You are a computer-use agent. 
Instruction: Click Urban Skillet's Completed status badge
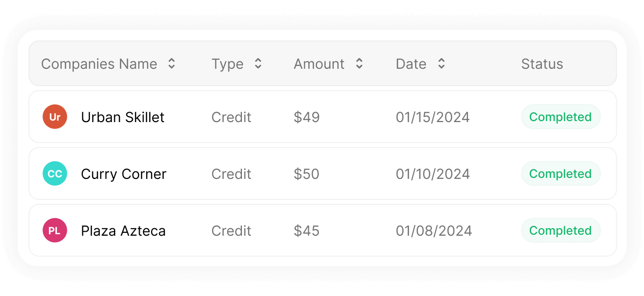(560, 117)
